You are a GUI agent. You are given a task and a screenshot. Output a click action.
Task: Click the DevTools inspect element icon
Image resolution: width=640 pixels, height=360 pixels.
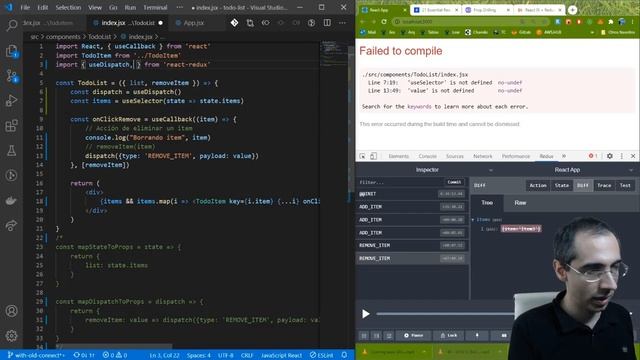click(362, 156)
